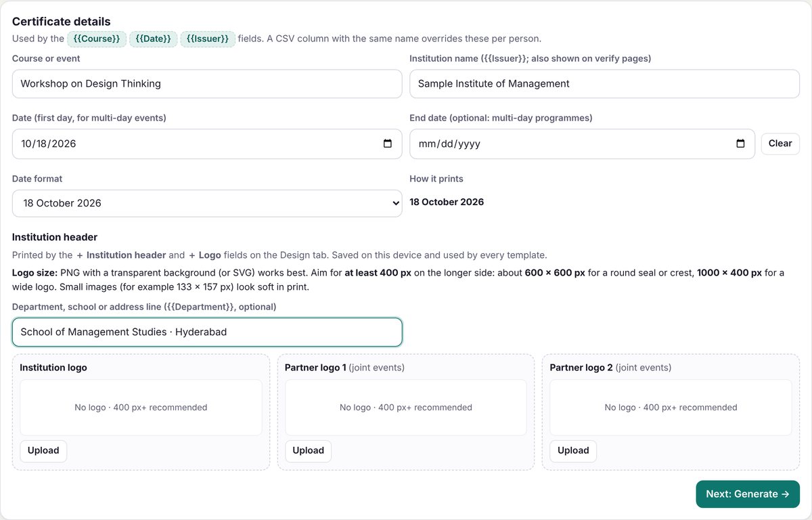This screenshot has height=520, width=812.
Task: Clear the end date with the Clear button
Action: pyautogui.click(x=780, y=144)
